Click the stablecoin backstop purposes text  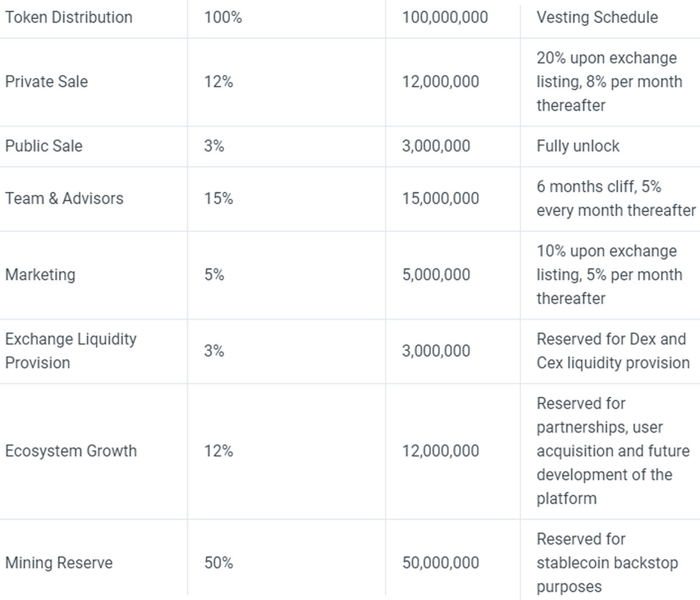[607, 563]
